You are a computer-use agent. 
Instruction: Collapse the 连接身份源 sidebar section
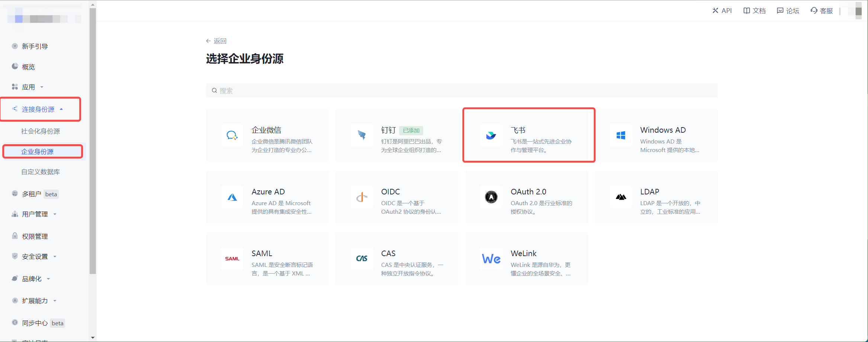point(61,109)
